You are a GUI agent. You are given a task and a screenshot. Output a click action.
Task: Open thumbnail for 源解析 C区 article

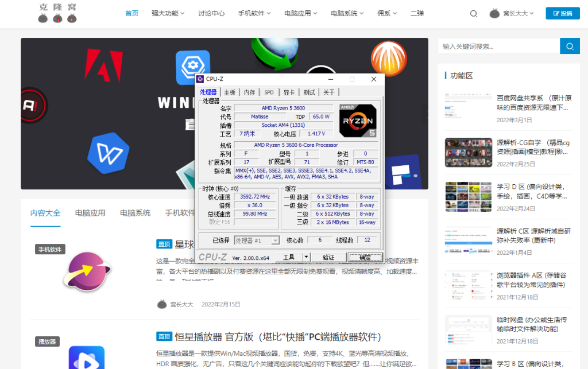point(469,241)
